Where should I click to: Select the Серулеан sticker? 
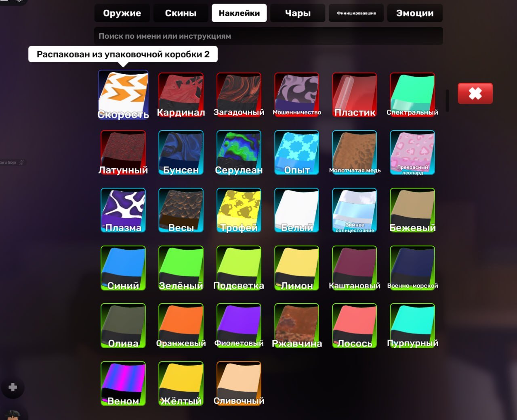(239, 153)
